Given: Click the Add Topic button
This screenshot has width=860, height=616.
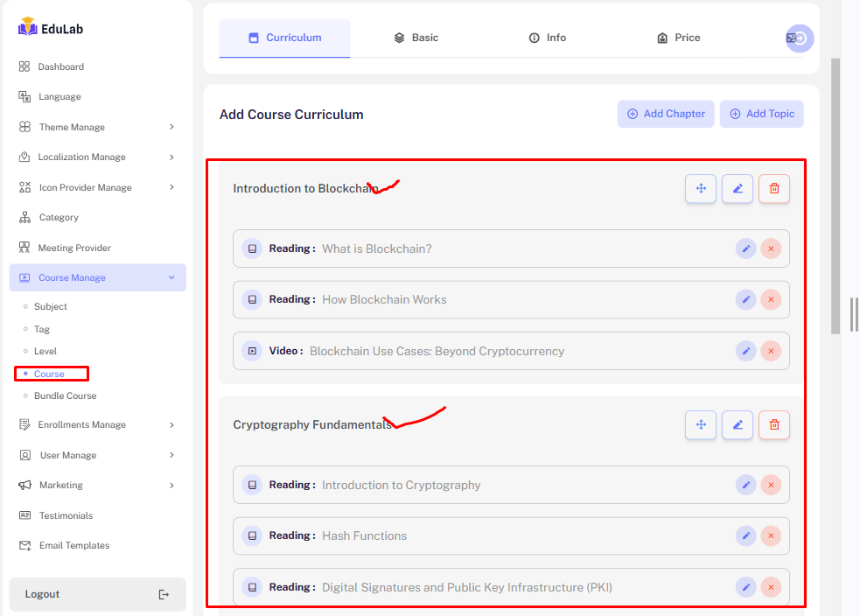Looking at the screenshot, I should click(761, 114).
